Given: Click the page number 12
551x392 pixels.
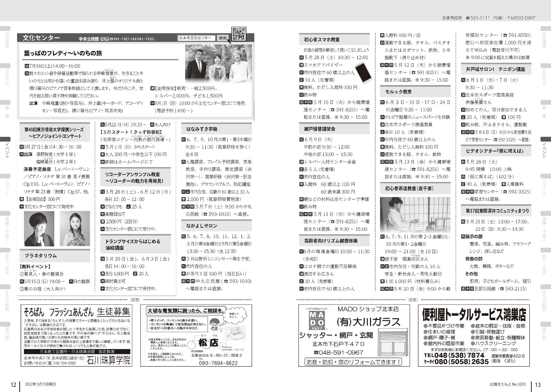Looking at the screenshot, I should (x=13, y=385).
